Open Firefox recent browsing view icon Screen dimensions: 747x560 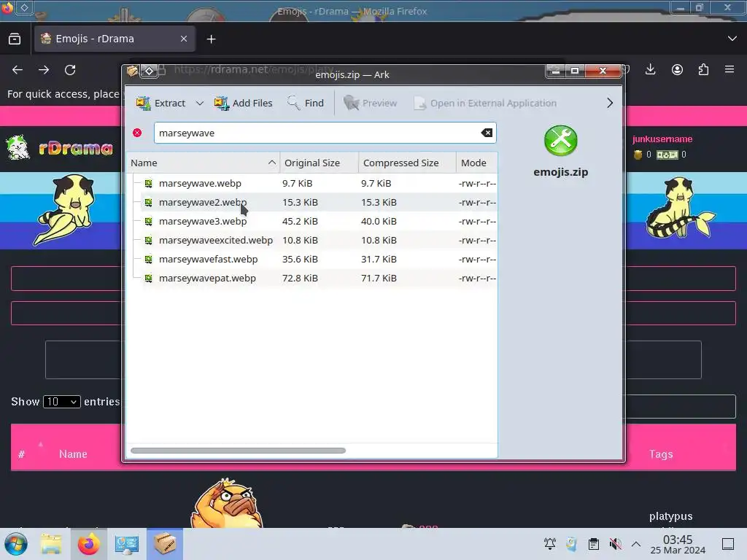coord(15,39)
